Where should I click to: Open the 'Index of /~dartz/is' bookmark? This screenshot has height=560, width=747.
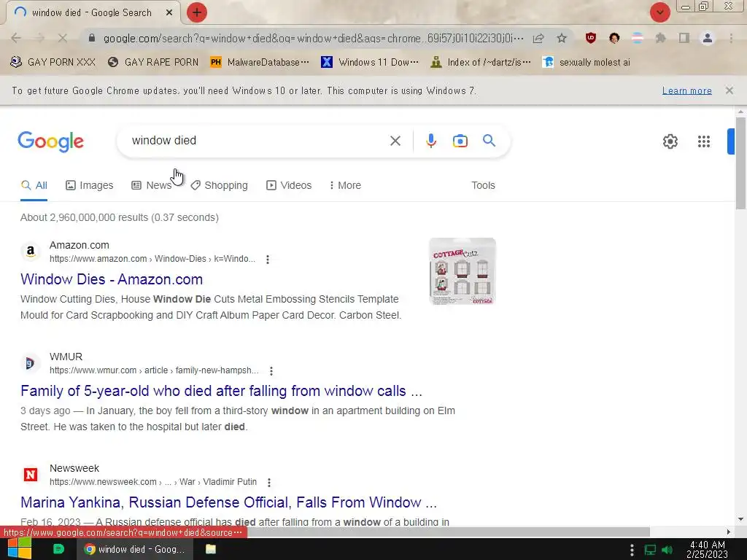tap(480, 63)
